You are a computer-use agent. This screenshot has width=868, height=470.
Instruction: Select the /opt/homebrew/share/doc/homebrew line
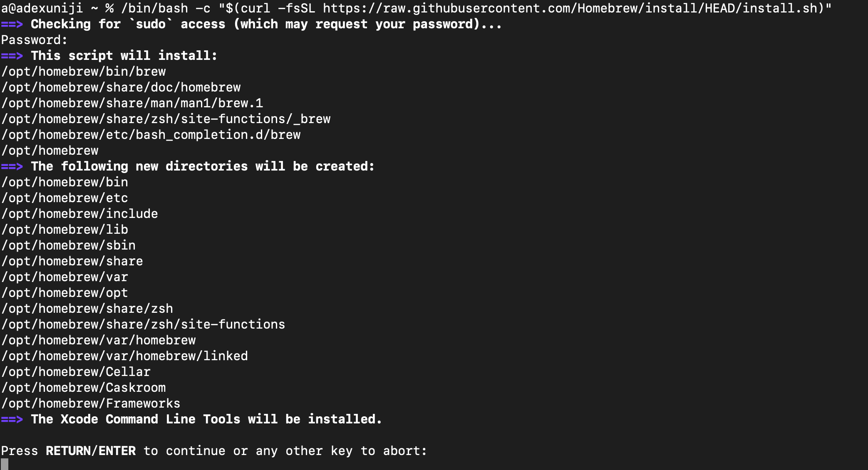[121, 87]
